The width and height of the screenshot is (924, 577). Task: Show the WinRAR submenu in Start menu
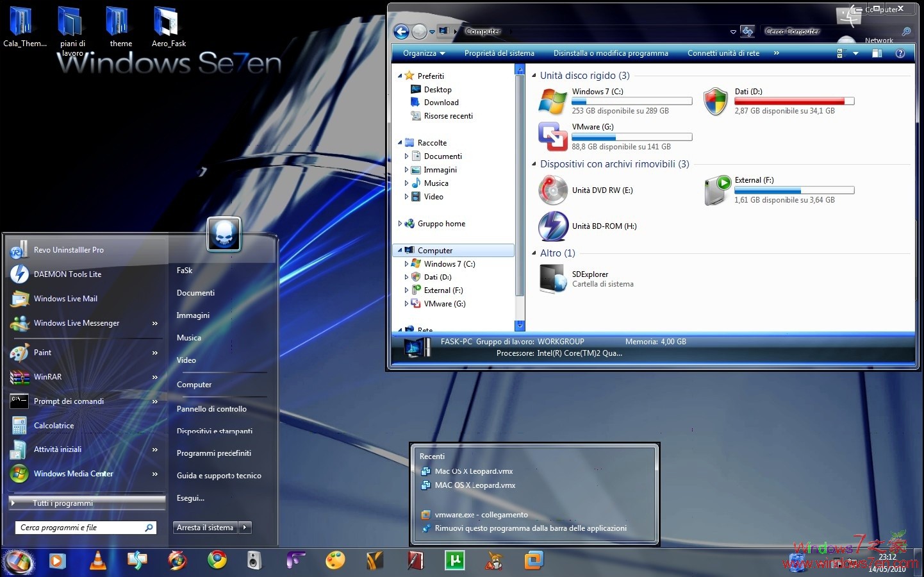pos(155,377)
